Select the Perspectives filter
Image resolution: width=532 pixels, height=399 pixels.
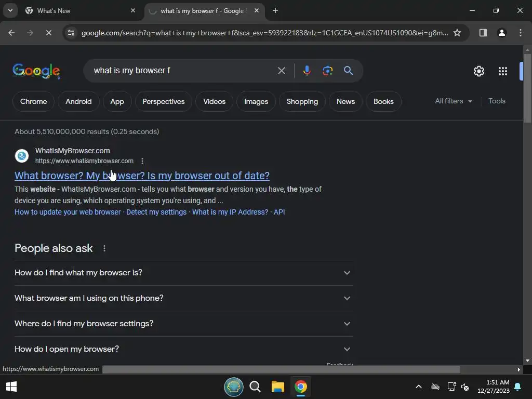[x=164, y=101]
